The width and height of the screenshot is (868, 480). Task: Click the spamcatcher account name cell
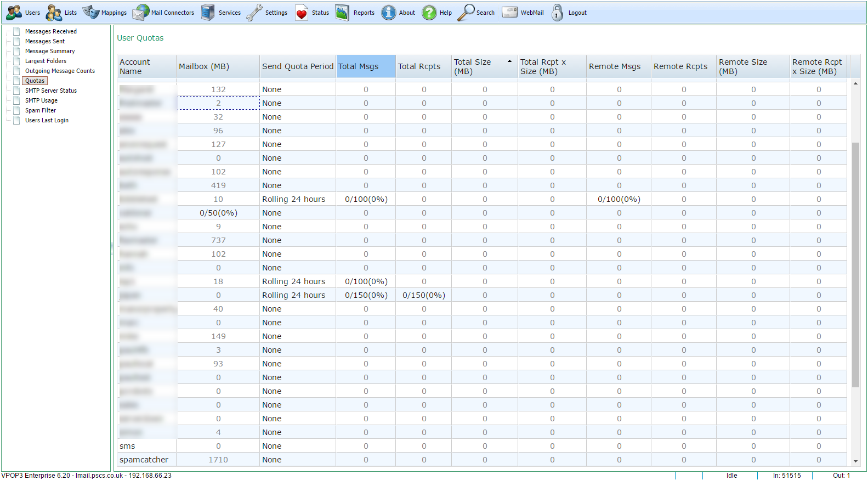click(x=144, y=460)
